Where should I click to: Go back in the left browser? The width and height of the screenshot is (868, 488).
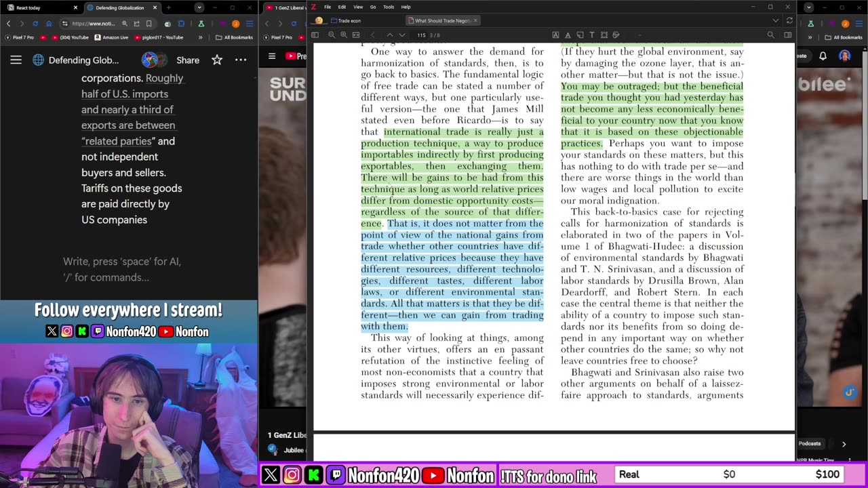coord(8,24)
